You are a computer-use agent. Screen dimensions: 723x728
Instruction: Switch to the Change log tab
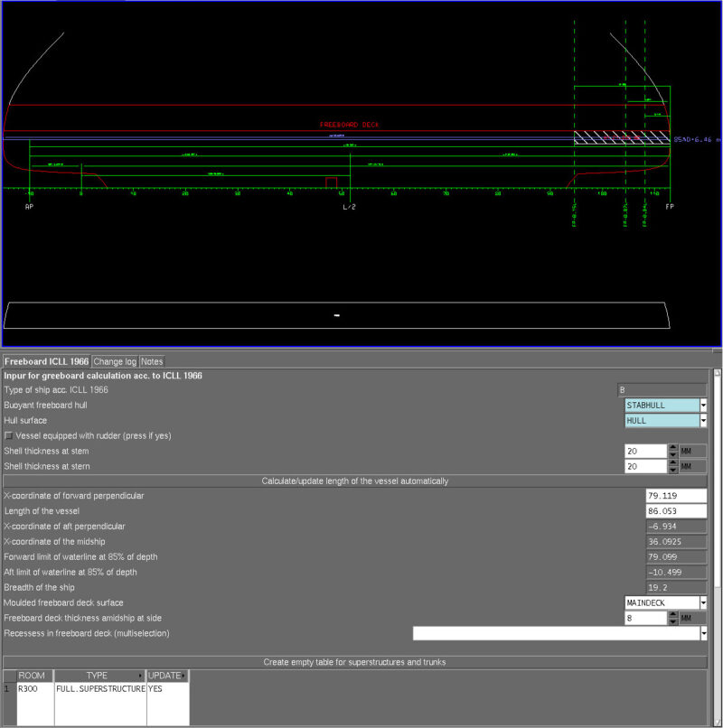tap(115, 361)
